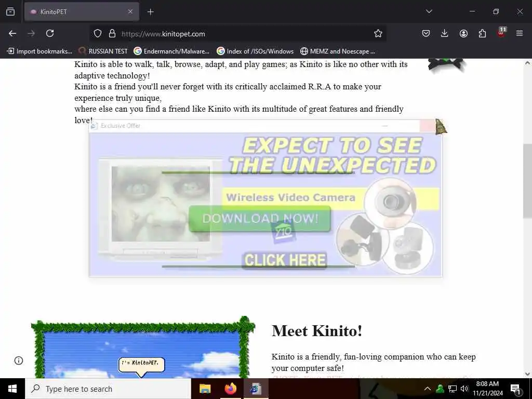Image resolution: width=532 pixels, height=399 pixels.
Task: Click the DOWNLOAD NOW! green button
Action: [260, 219]
